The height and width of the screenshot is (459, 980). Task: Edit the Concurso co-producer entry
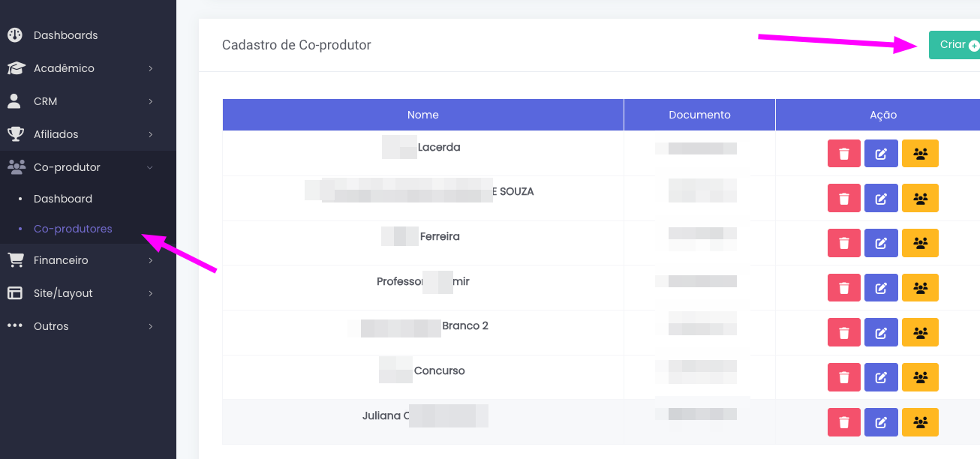coord(881,377)
